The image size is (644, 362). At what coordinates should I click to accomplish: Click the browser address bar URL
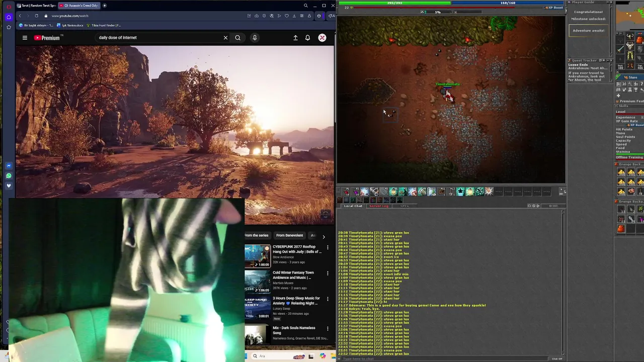tap(70, 16)
